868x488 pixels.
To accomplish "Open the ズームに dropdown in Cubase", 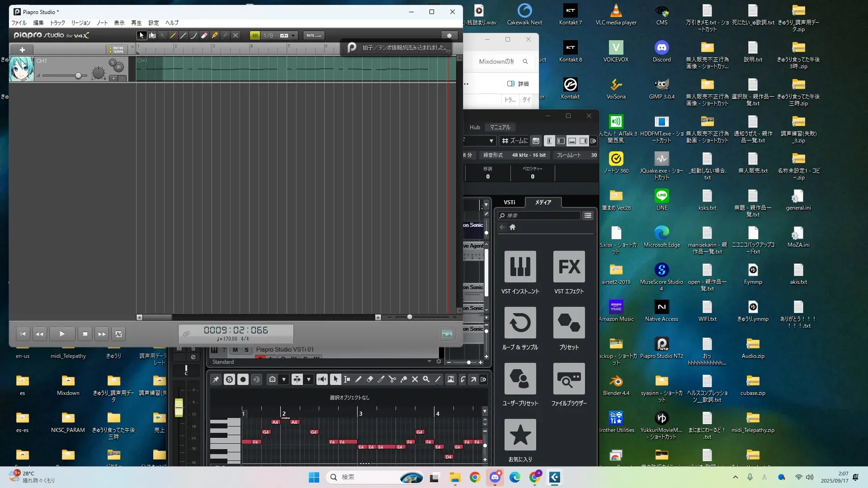I will 514,141.
